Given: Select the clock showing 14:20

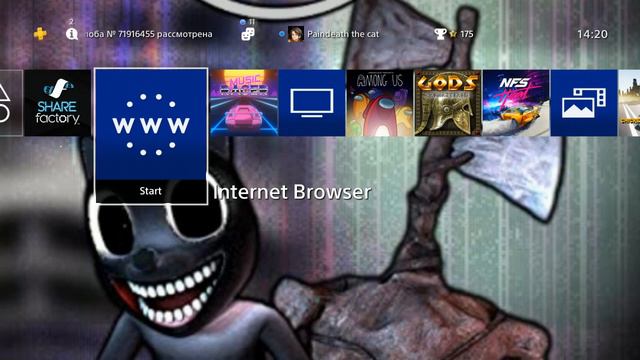Looking at the screenshot, I should [592, 34].
